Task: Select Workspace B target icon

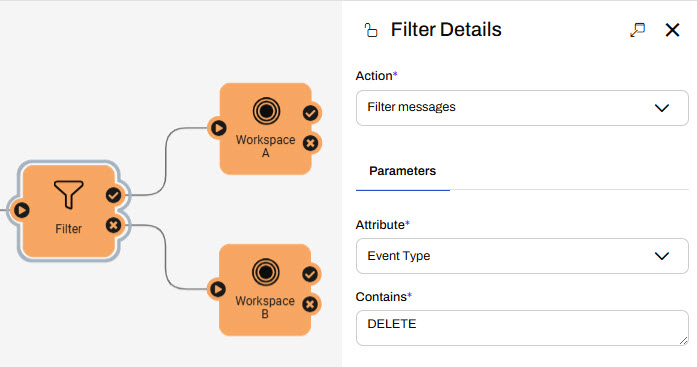Action: tap(266, 272)
